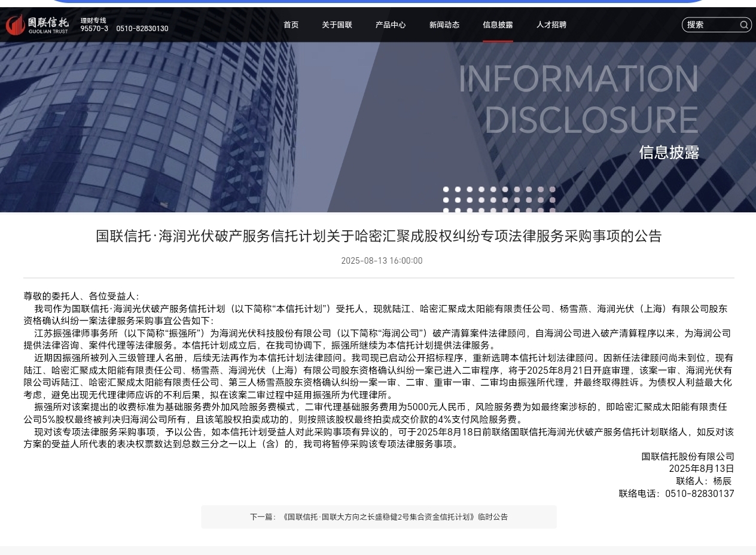
Task: Click the greeting line 尊敬的委托人、各位受益人
Action: coord(81,296)
